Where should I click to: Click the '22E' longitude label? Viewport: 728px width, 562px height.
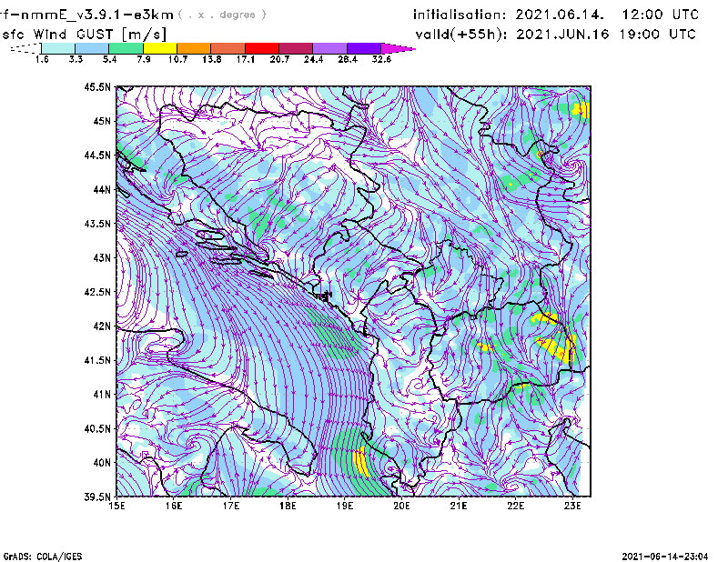[515, 506]
